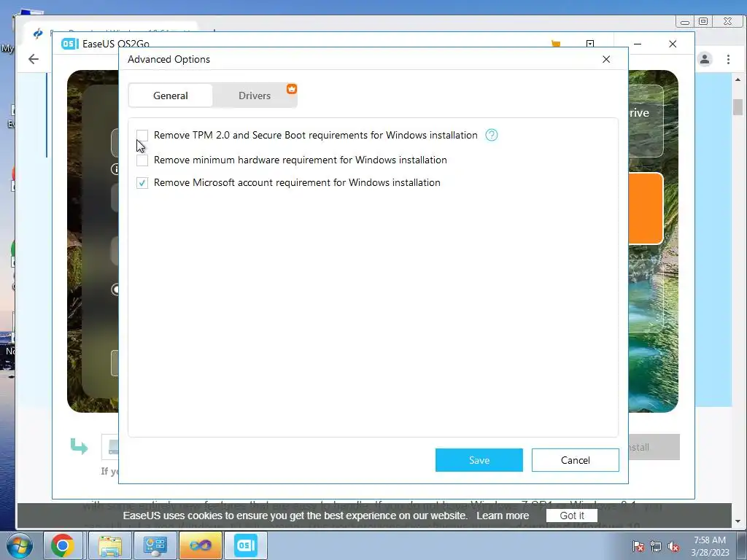Open the infinity-logo app in taskbar

(x=200, y=545)
